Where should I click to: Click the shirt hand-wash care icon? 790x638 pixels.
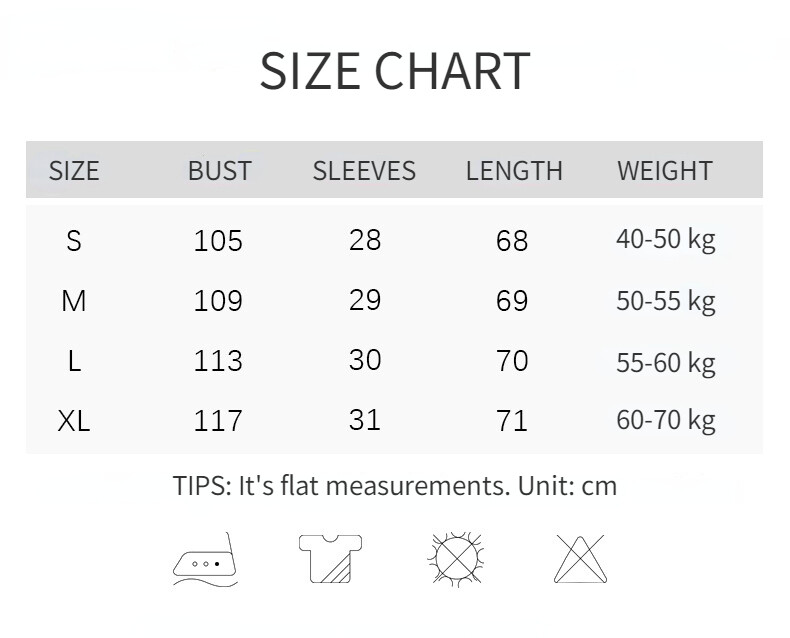(x=331, y=559)
